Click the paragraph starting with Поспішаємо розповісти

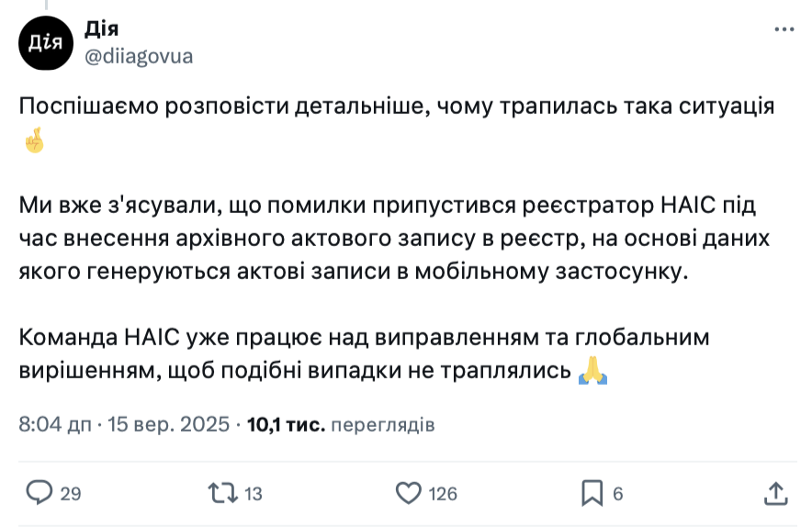point(397,107)
